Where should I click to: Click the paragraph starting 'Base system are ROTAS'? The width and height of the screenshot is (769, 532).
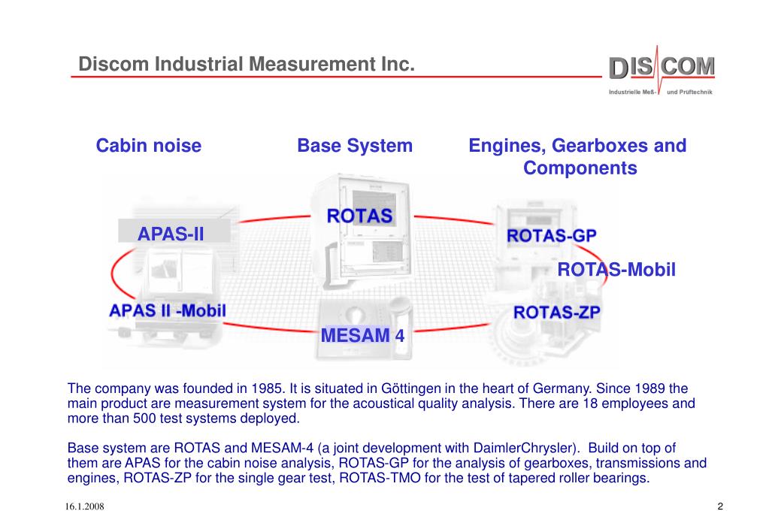click(387, 463)
